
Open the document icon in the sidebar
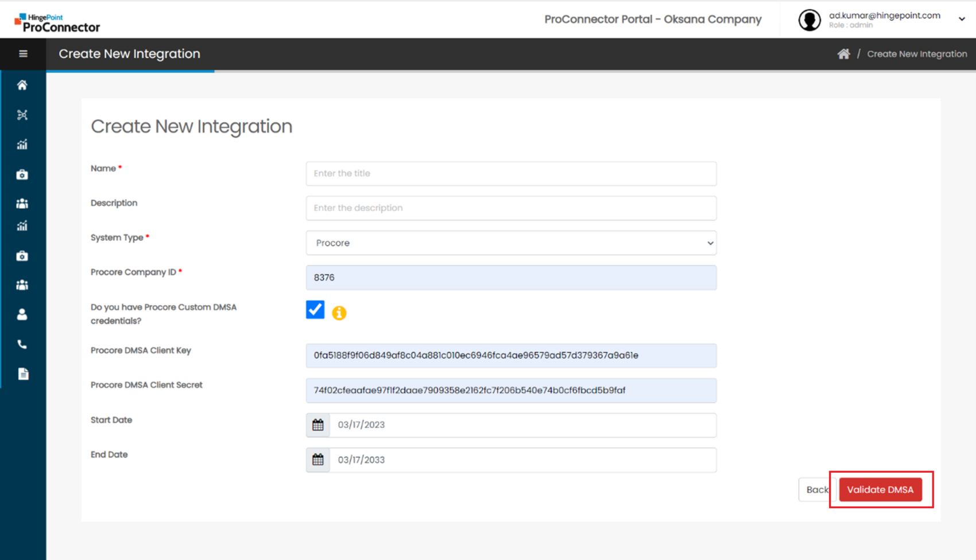coord(23,374)
